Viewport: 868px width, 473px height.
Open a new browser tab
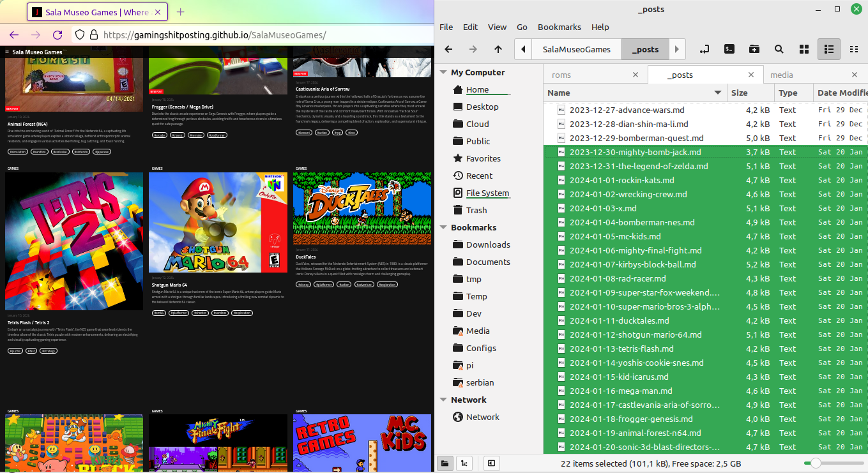tap(180, 12)
